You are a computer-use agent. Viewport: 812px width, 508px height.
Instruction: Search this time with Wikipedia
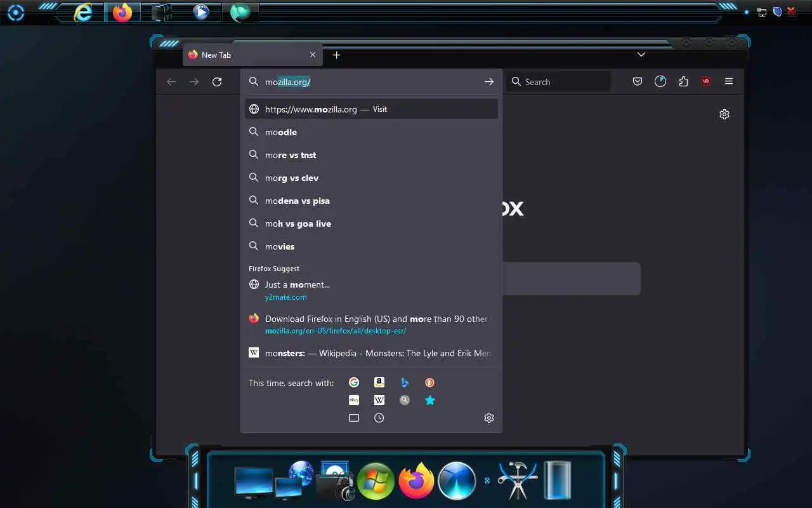(379, 400)
